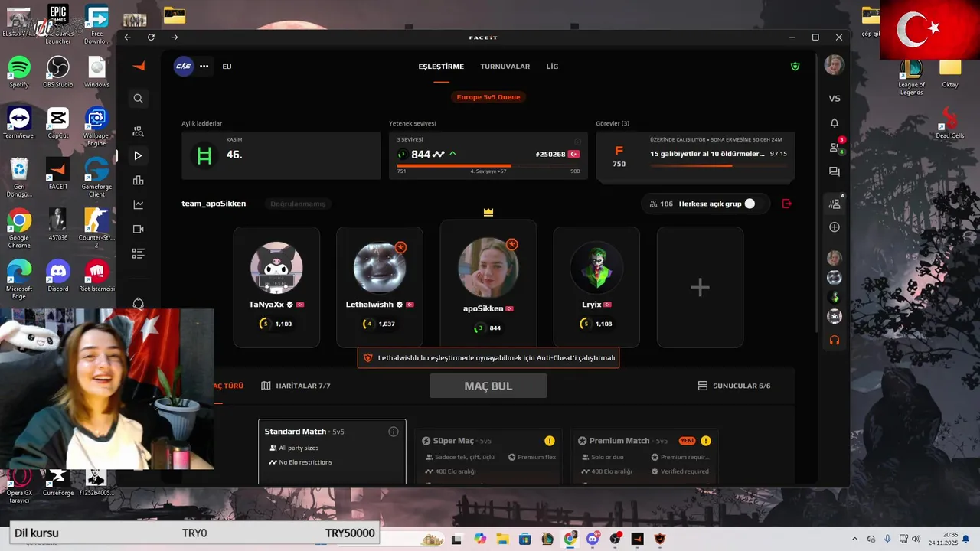Viewport: 980px width, 551px height.
Task: Open party panel icon in right sidebar
Action: point(835,204)
